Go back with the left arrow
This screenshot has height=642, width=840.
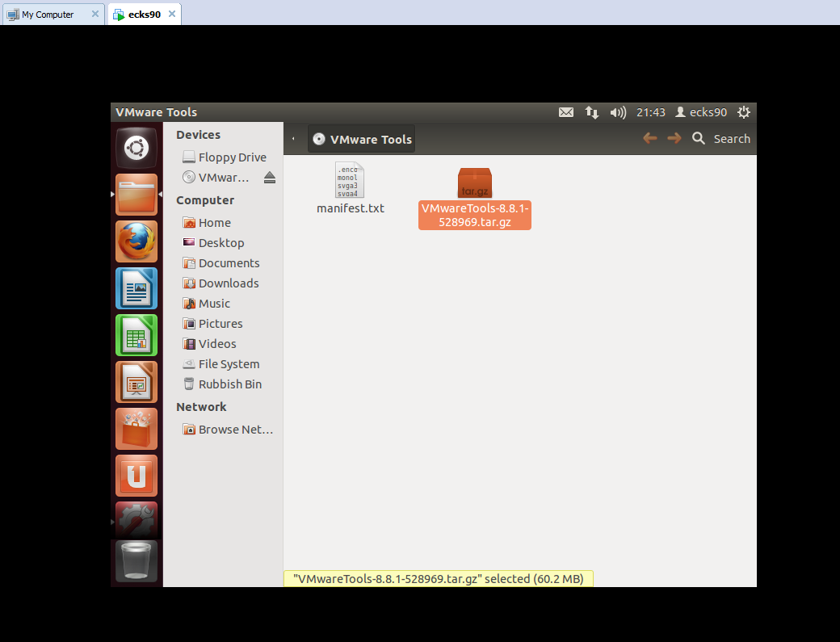pos(650,139)
